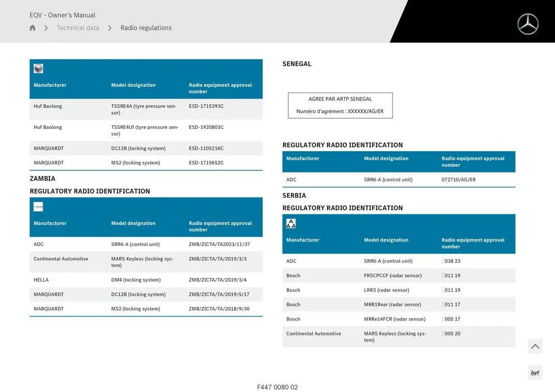Click the MARQUARDT MS2 row in Zambia table

(x=146, y=307)
